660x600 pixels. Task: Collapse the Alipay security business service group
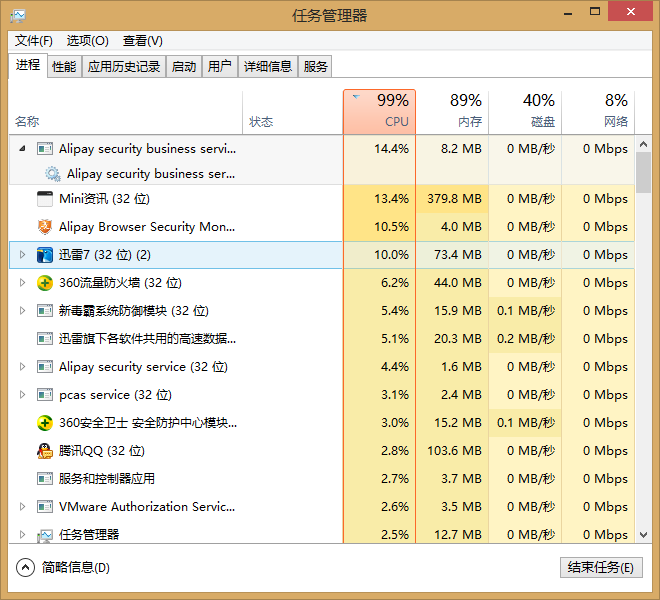point(22,148)
